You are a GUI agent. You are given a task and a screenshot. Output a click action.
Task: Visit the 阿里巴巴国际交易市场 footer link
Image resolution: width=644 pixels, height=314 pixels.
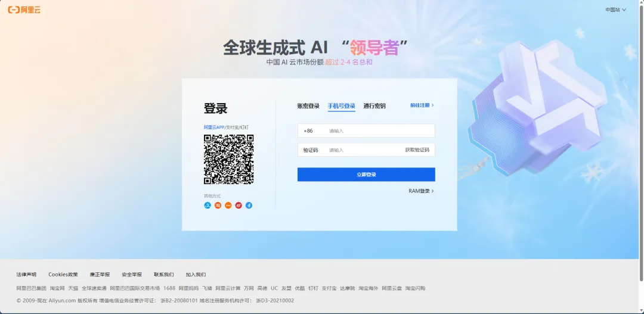click(135, 288)
